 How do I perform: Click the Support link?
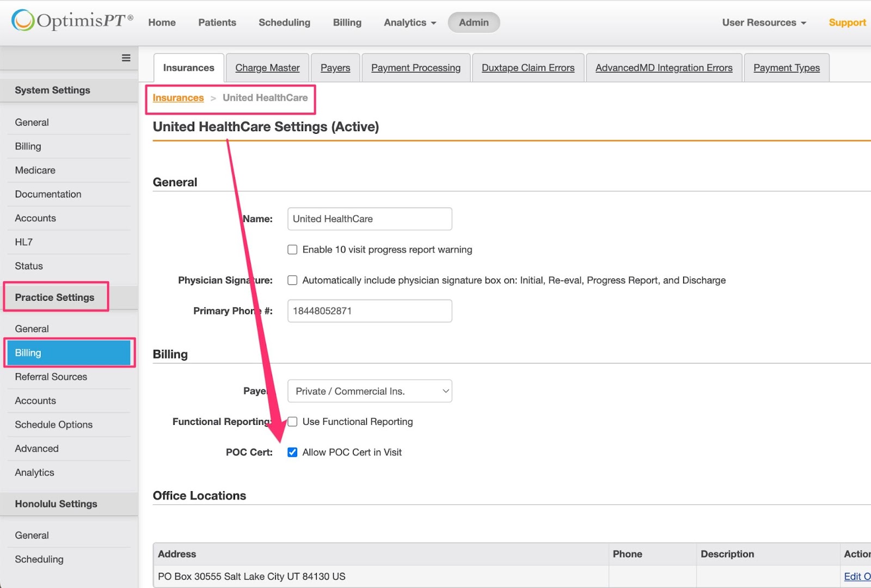tap(847, 22)
